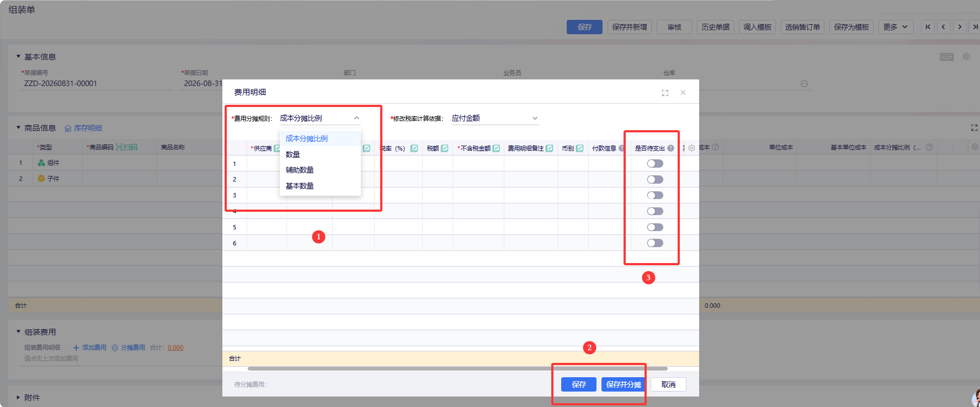Click the 付款信息 column help icon
This screenshot has width=980, height=407.
click(x=622, y=148)
